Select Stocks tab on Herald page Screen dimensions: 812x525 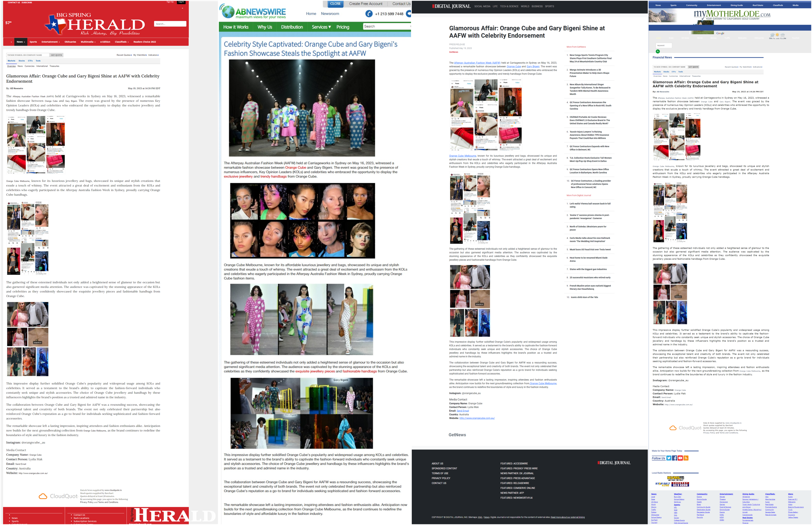click(22, 61)
